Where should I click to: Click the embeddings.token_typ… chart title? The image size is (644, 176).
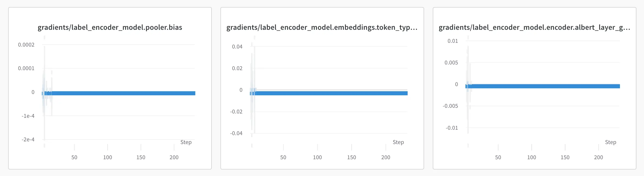tap(322, 27)
